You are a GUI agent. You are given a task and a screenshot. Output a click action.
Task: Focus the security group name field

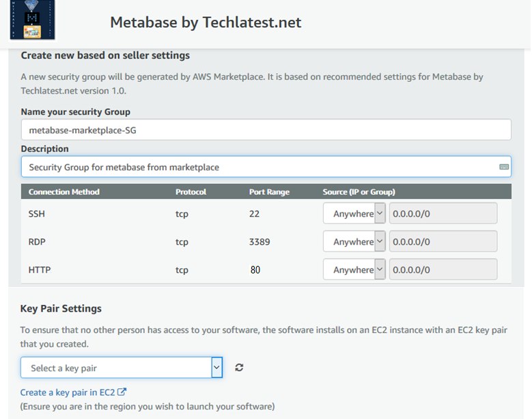266,130
